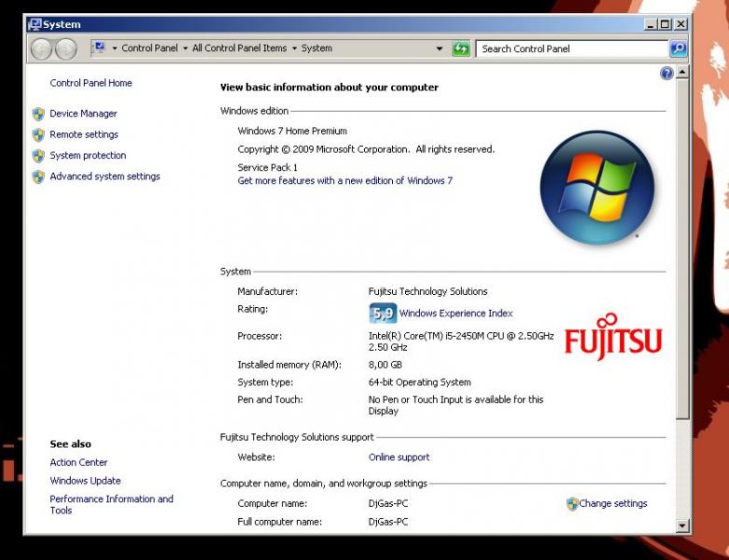
Task: Click the computer icon in address bar
Action: [x=99, y=48]
